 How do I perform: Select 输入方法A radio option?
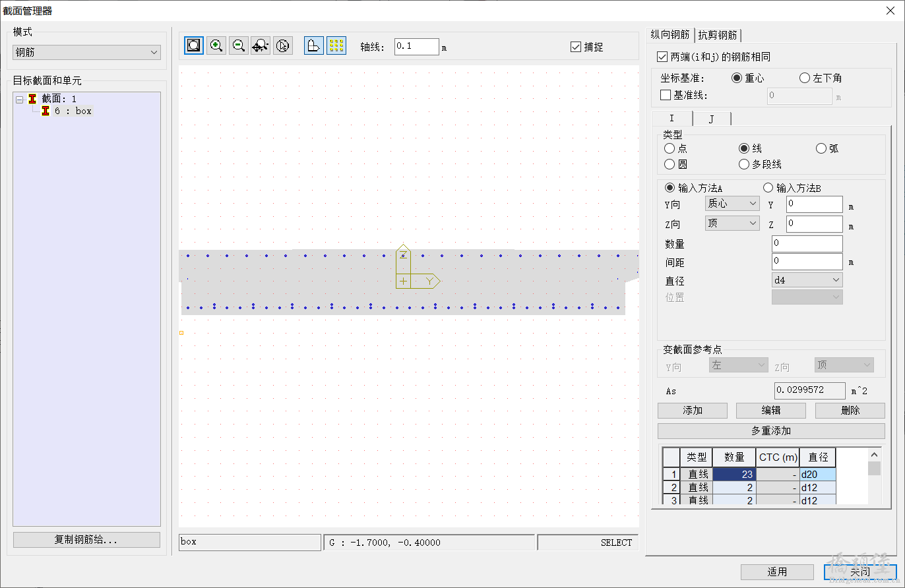[670, 188]
